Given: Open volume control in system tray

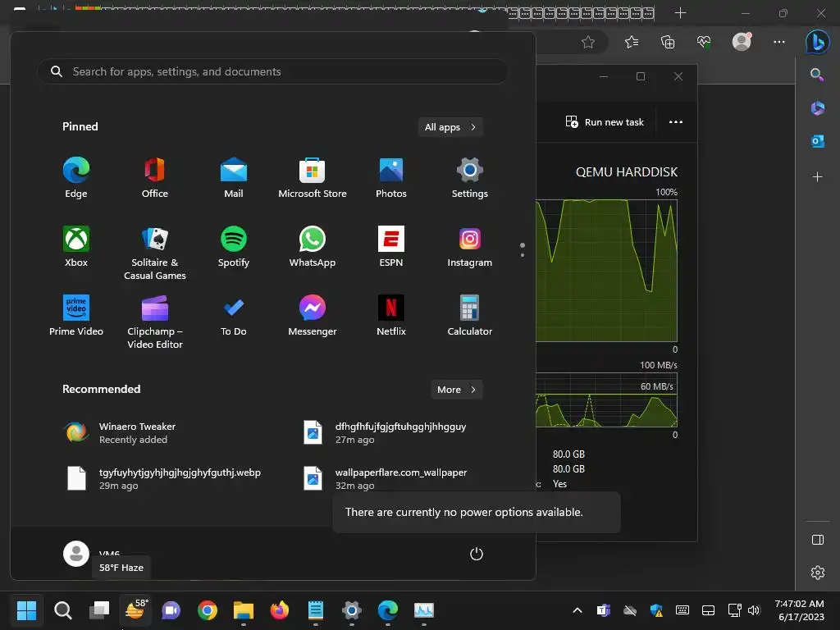Looking at the screenshot, I should [754, 610].
